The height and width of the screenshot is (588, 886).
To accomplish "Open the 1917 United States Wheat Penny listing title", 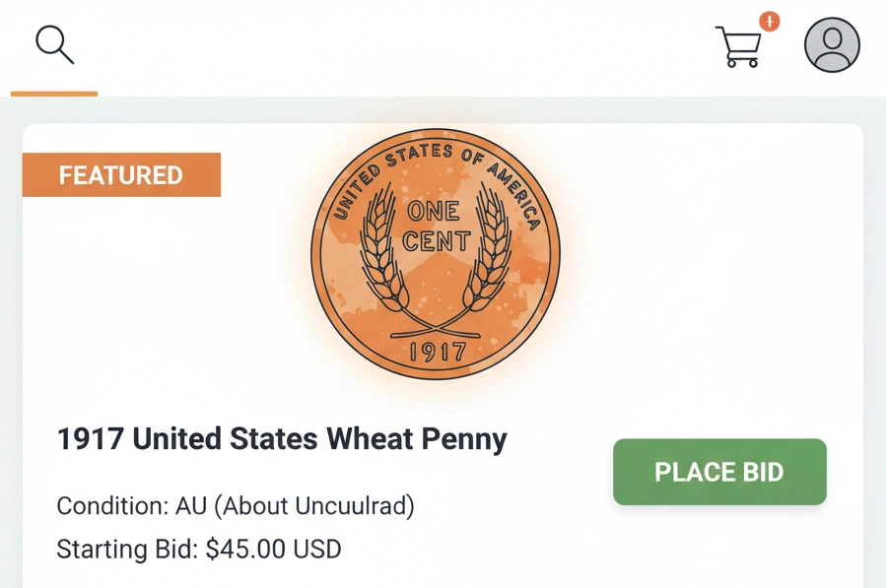I will [281, 439].
